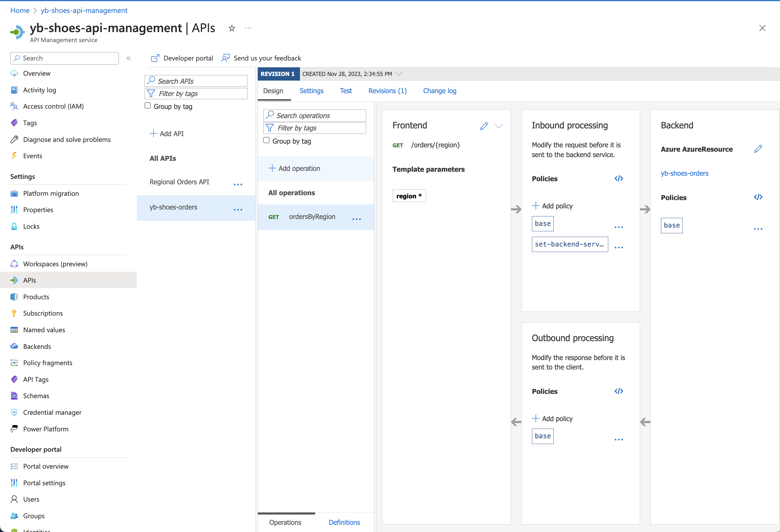This screenshot has height=532, width=780.
Task: Add a new API
Action: [x=167, y=133]
